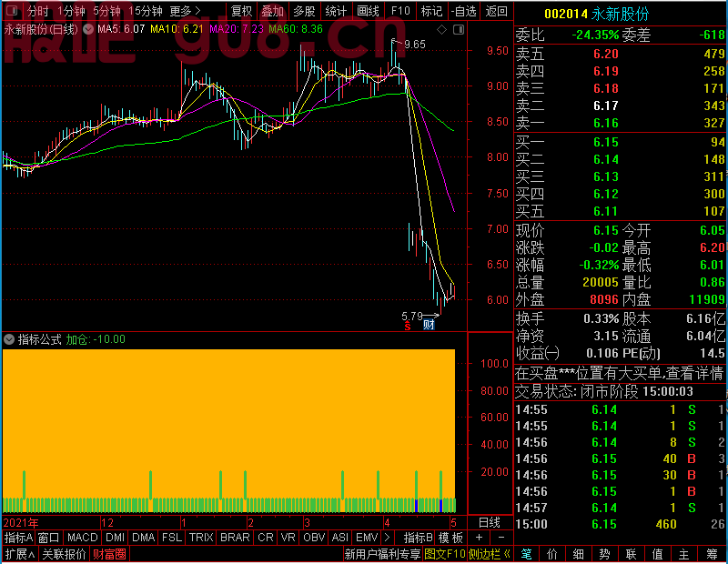Select the 势 trend tab

(604, 554)
